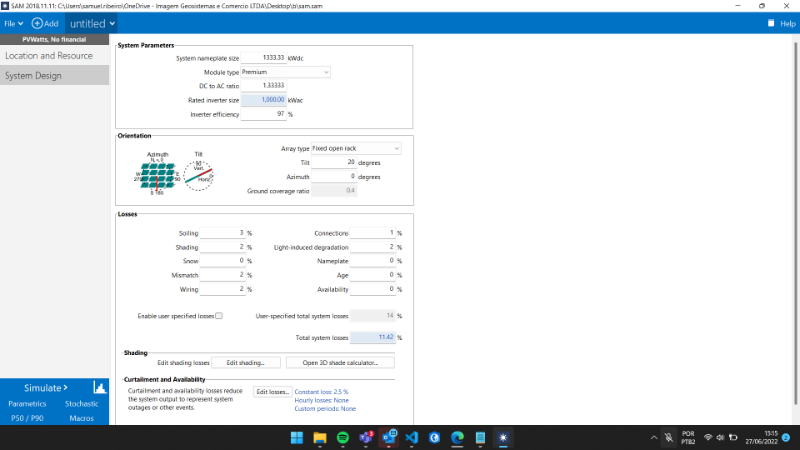800x450 pixels.
Task: Click Edit shading button
Action: [245, 362]
